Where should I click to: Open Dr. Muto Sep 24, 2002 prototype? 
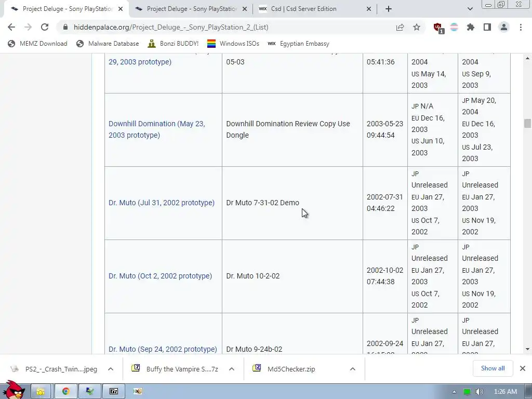pyautogui.click(x=163, y=349)
